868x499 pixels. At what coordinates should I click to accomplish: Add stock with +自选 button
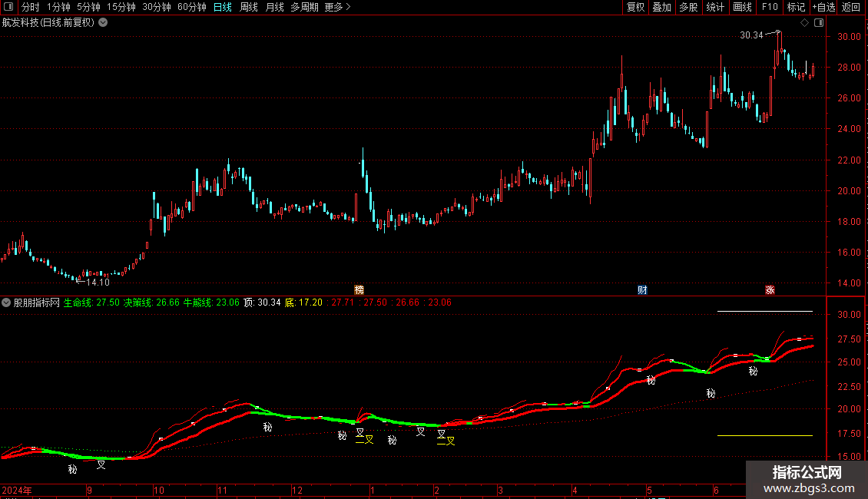coord(824,7)
